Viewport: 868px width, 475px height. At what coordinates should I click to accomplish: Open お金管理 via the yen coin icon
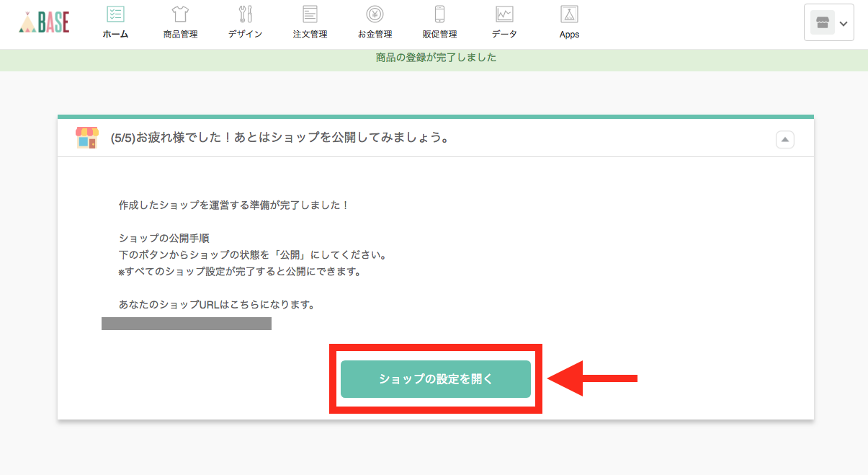point(374,14)
